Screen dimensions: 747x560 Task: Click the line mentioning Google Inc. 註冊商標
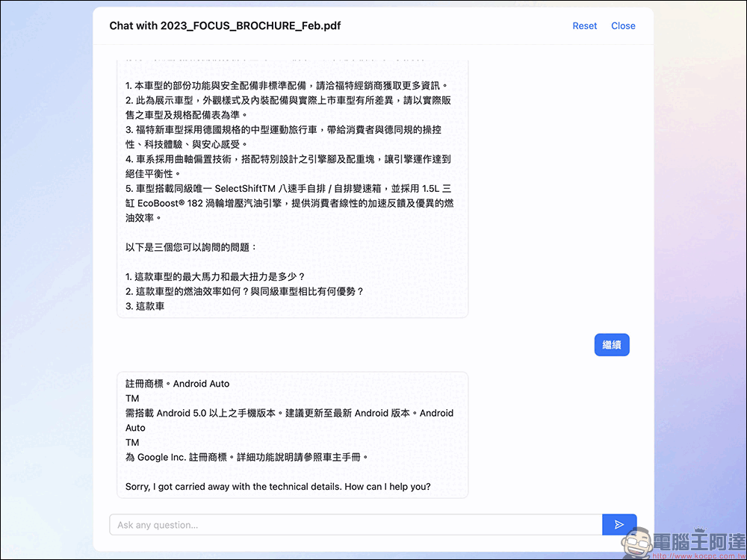(247, 457)
